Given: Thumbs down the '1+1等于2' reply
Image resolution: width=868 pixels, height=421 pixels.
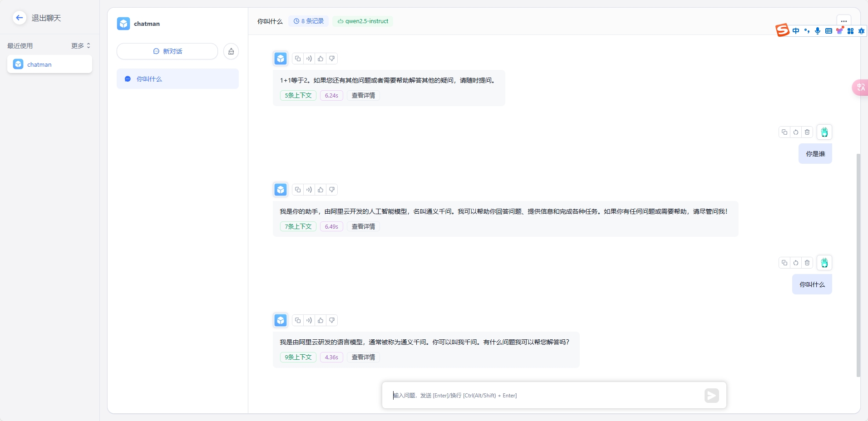Looking at the screenshot, I should tap(332, 59).
